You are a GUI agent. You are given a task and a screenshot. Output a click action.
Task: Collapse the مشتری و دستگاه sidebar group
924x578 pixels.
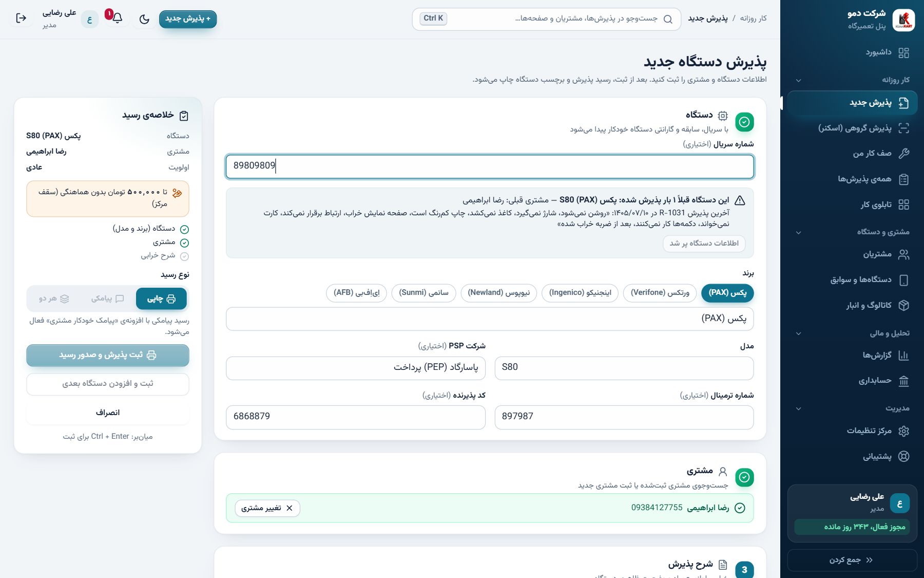[852, 232]
